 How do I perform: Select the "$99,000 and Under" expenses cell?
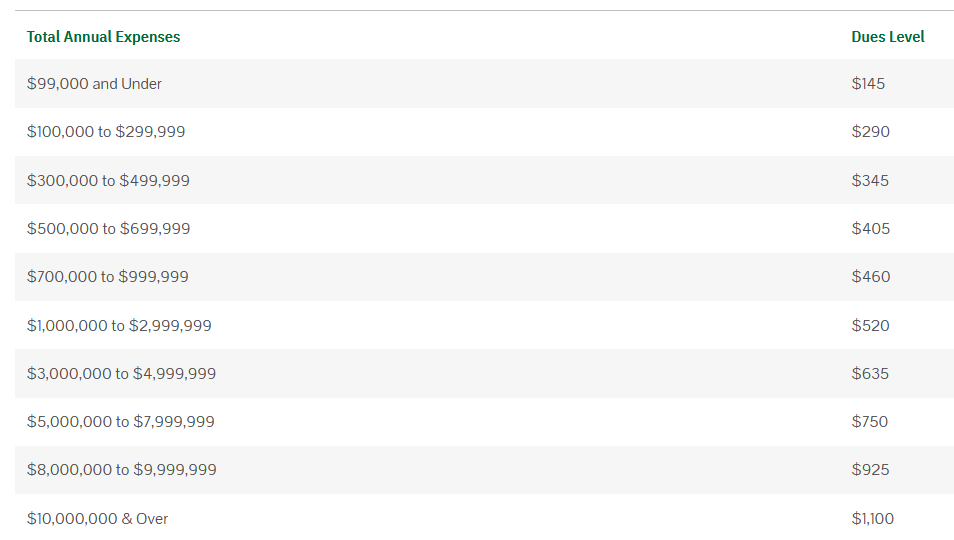(x=94, y=84)
